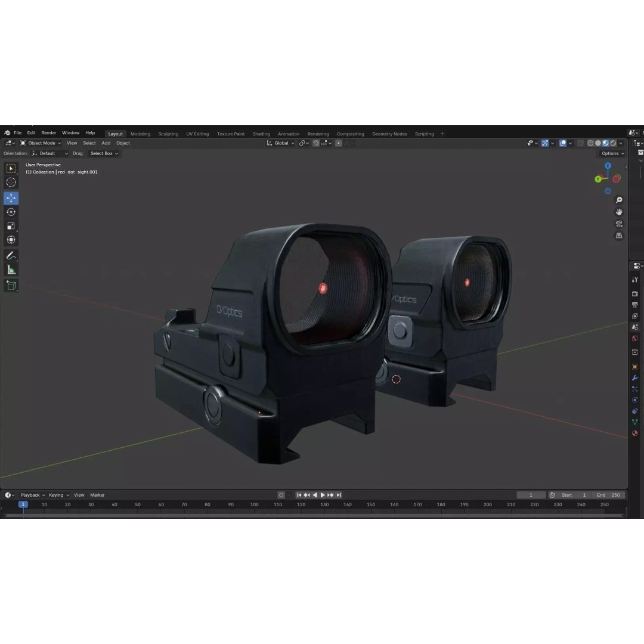The image size is (644, 644).
Task: Open the pivot point dropdown
Action: (304, 143)
